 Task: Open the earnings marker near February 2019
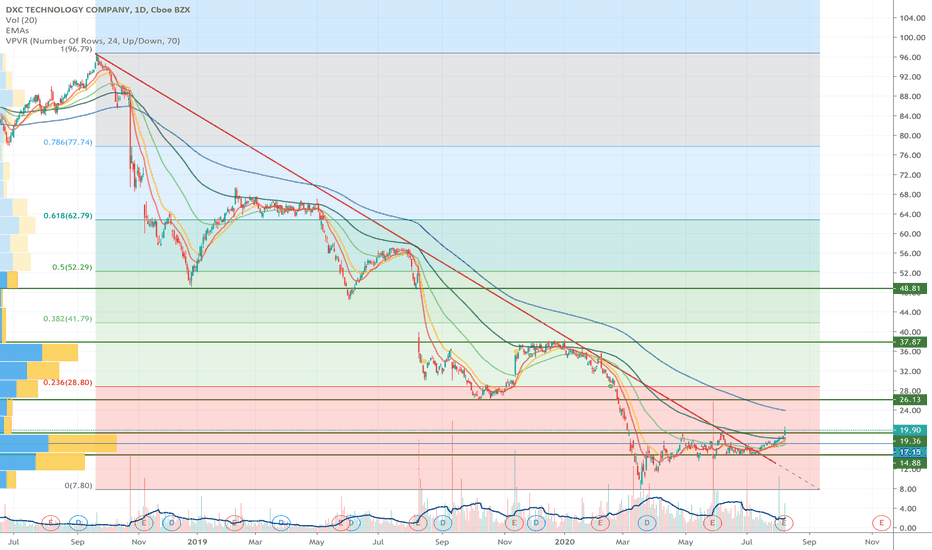(x=234, y=523)
